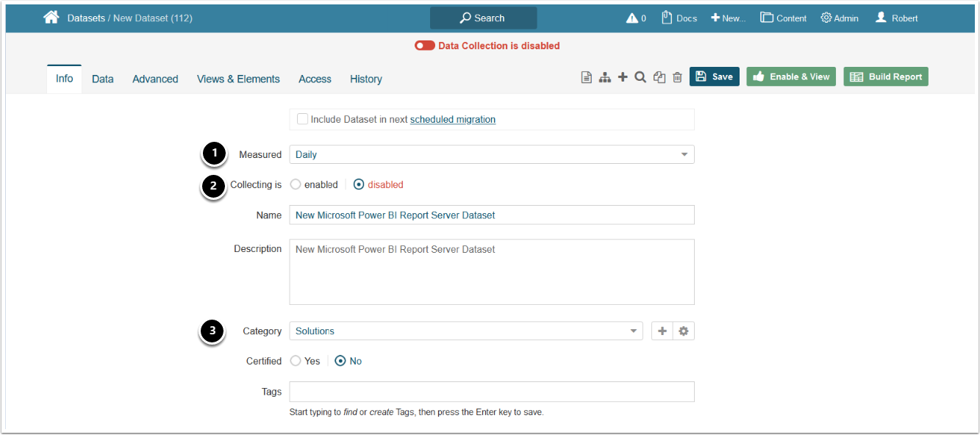Viewport: 980px width, 435px height.
Task: Click inside the Tags input field
Action: [x=491, y=392]
